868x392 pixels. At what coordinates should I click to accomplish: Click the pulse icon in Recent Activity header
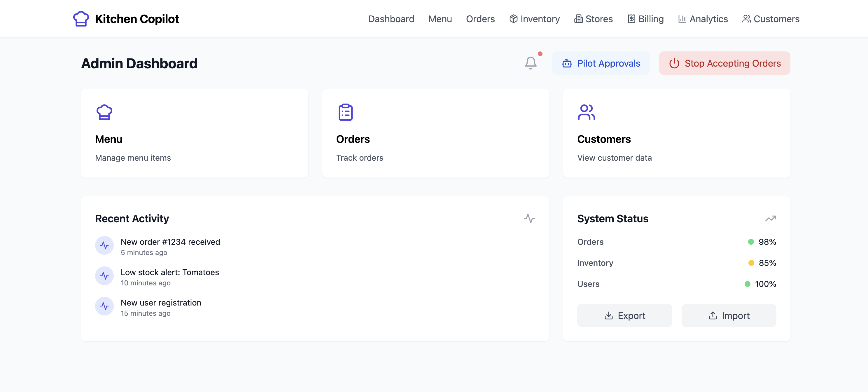click(x=529, y=218)
